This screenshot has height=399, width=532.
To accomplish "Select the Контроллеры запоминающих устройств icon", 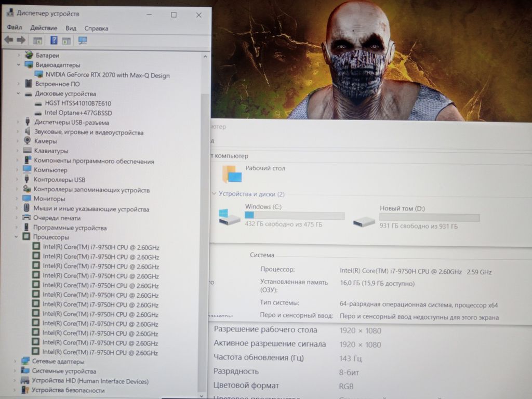I will pyautogui.click(x=27, y=189).
